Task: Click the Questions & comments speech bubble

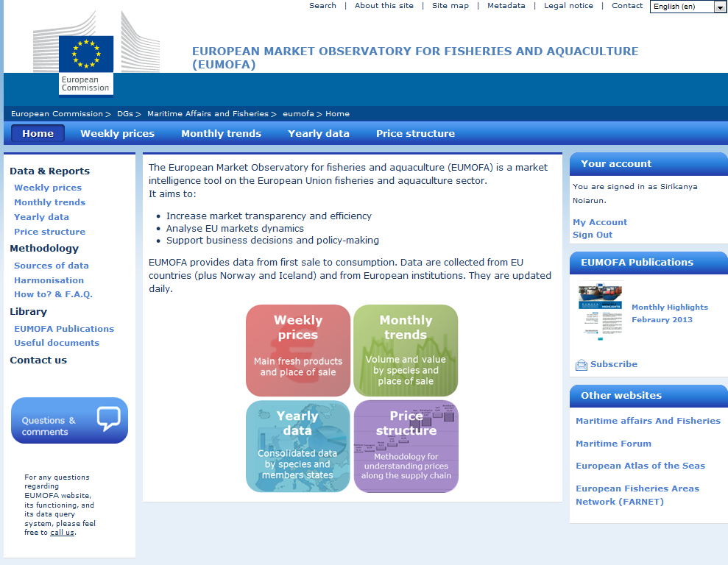Action: 109,419
